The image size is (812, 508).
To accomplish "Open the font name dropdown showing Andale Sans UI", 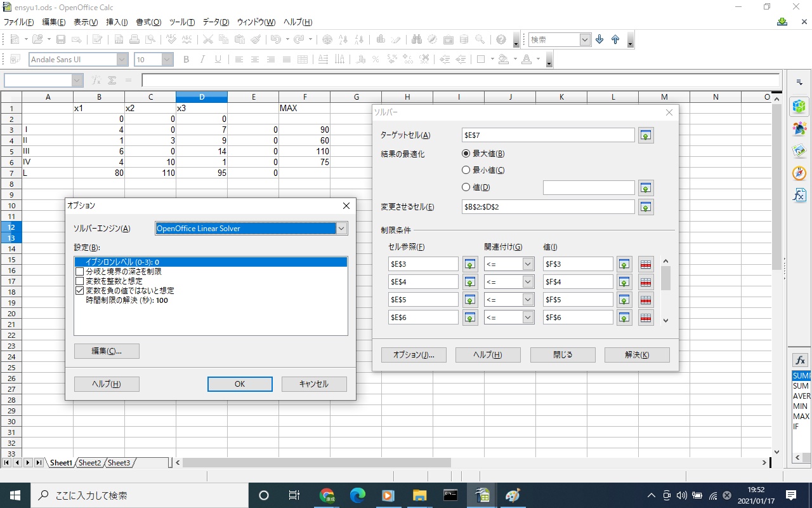I will coord(122,60).
